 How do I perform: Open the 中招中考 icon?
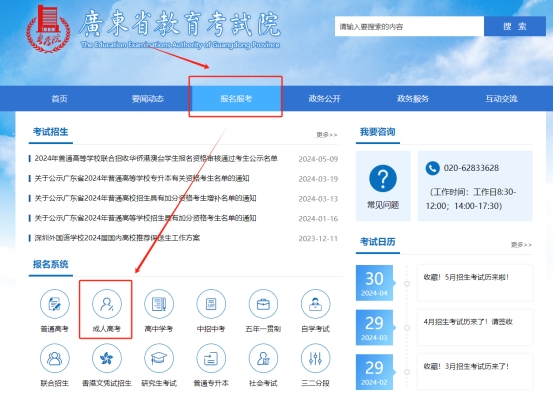pyautogui.click(x=211, y=304)
